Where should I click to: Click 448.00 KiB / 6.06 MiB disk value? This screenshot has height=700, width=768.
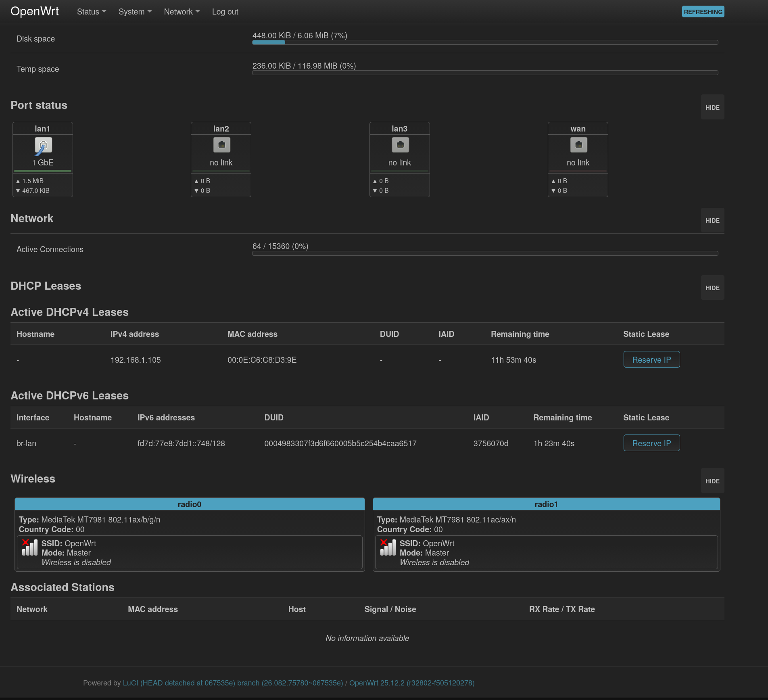point(300,36)
